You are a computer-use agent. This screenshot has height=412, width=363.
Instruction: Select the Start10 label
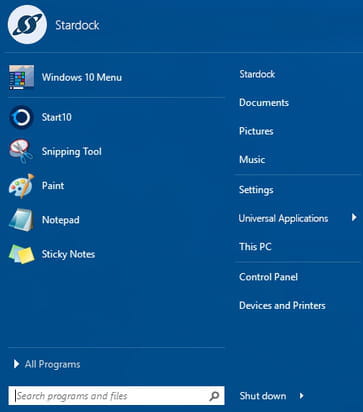(56, 117)
